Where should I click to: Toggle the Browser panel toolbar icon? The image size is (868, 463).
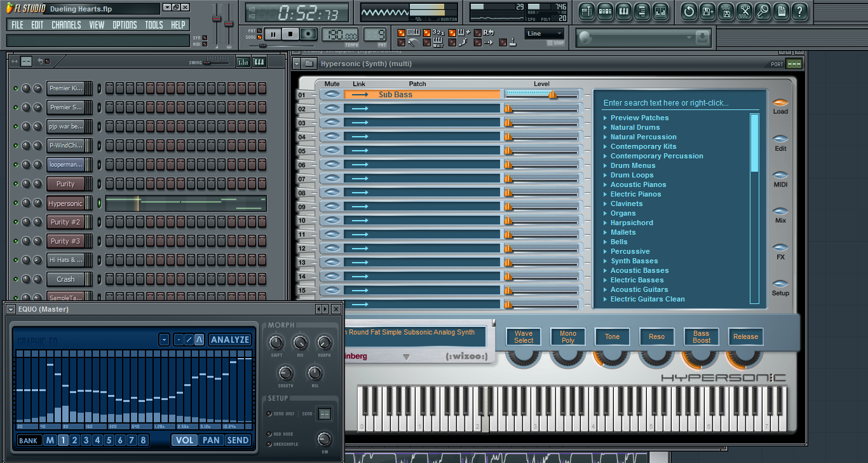pyautogui.click(x=642, y=11)
